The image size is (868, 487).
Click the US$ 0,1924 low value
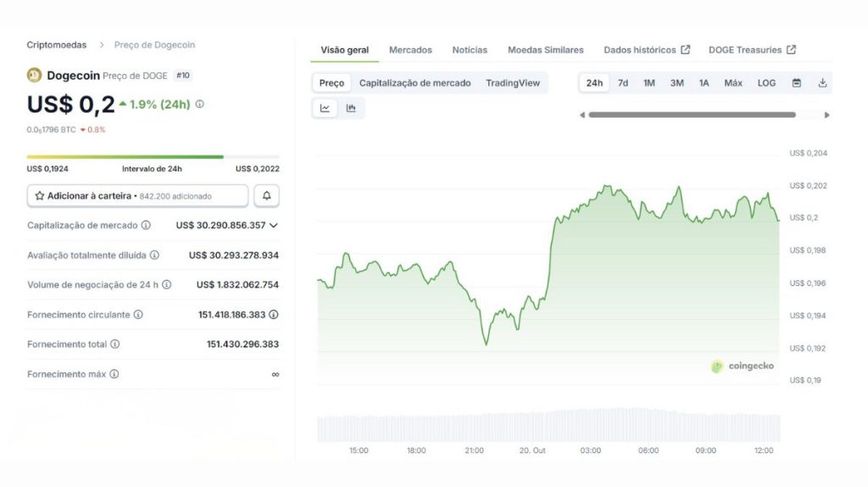pyautogui.click(x=47, y=169)
